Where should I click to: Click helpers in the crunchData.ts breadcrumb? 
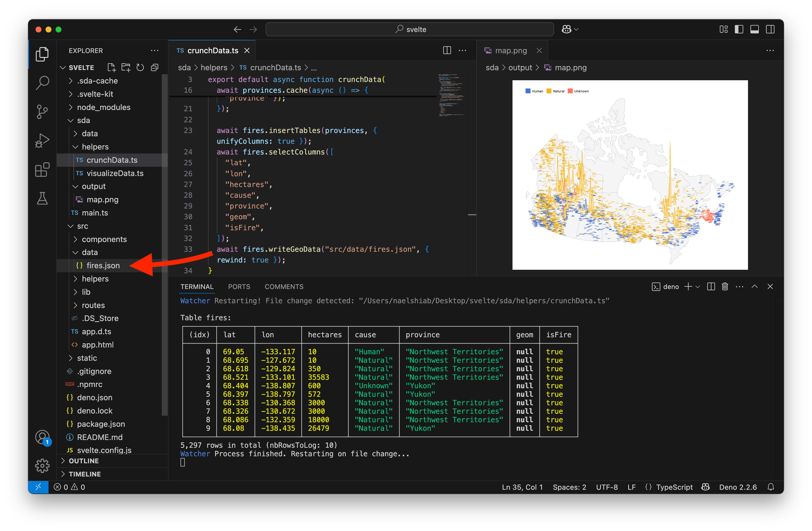pos(214,67)
